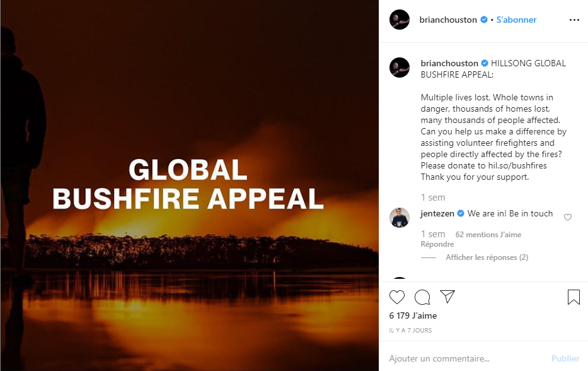Open the IL Y A 7 JOURS timestamp

pos(410,331)
